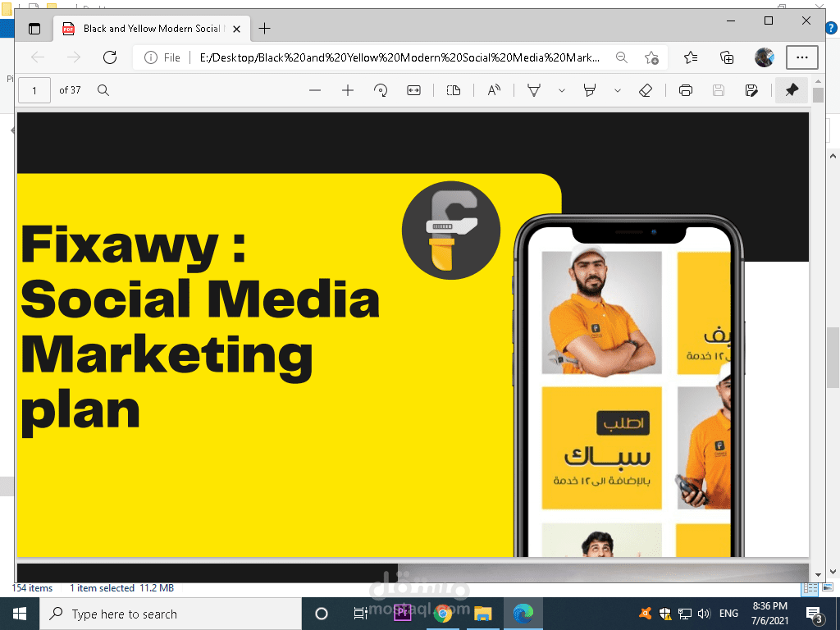Open a new browser tab
This screenshot has width=840, height=630.
(265, 29)
